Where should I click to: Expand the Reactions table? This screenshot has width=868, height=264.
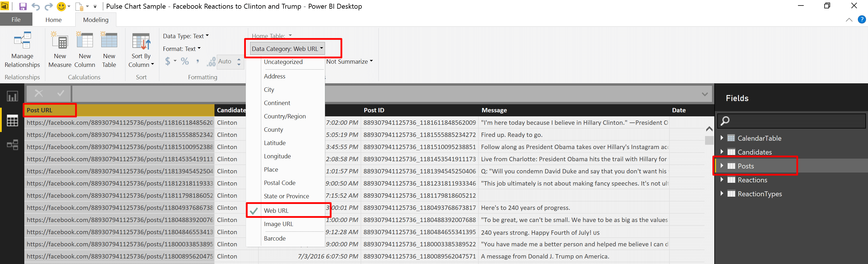pos(722,180)
